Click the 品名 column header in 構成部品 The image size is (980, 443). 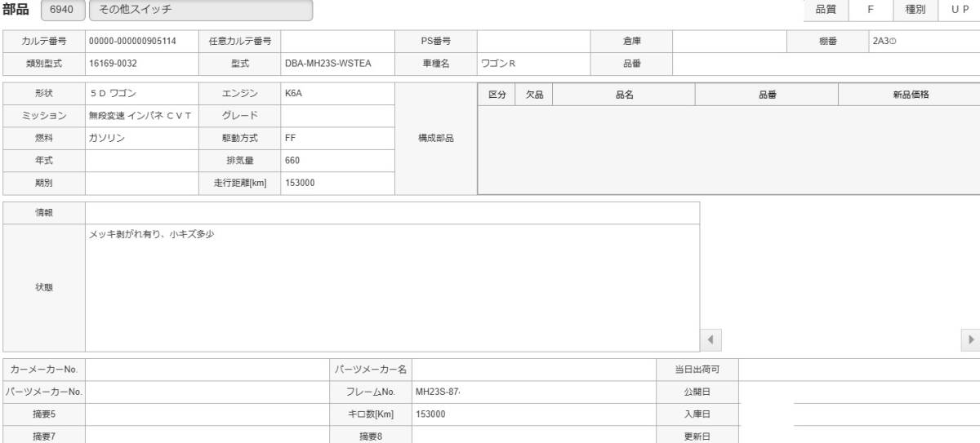pyautogui.click(x=625, y=95)
